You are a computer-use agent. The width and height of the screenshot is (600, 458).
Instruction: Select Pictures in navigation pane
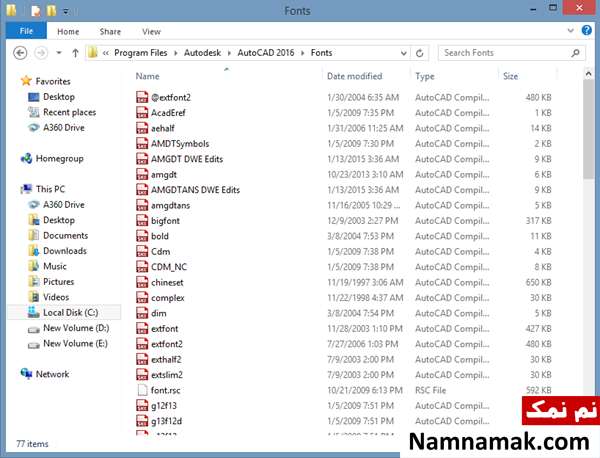coord(58,281)
